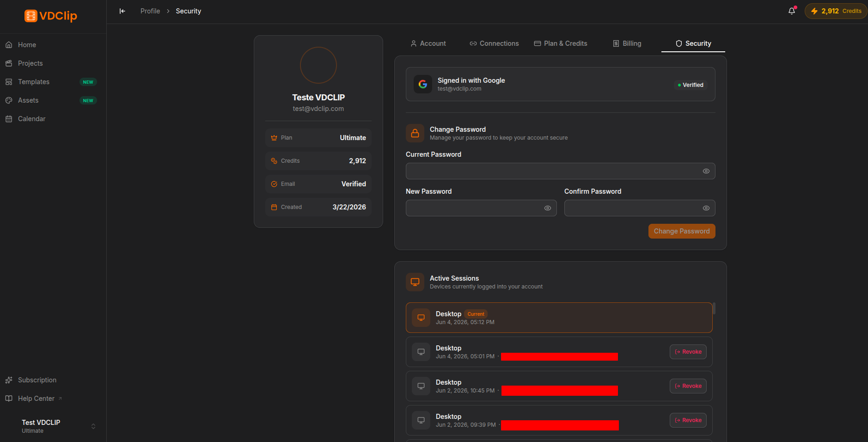Click the VDClip logo

[51, 16]
